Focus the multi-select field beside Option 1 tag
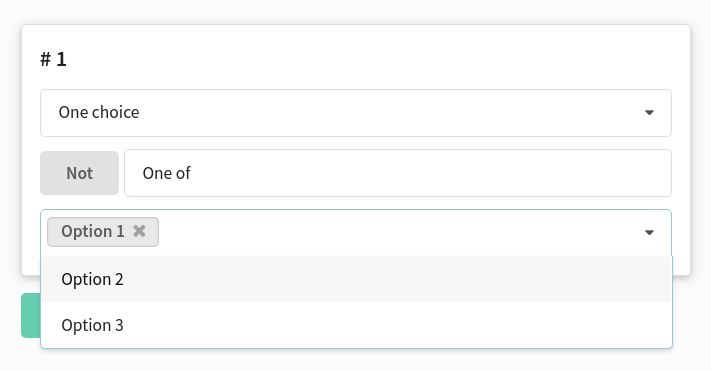711x371 pixels. click(x=399, y=232)
